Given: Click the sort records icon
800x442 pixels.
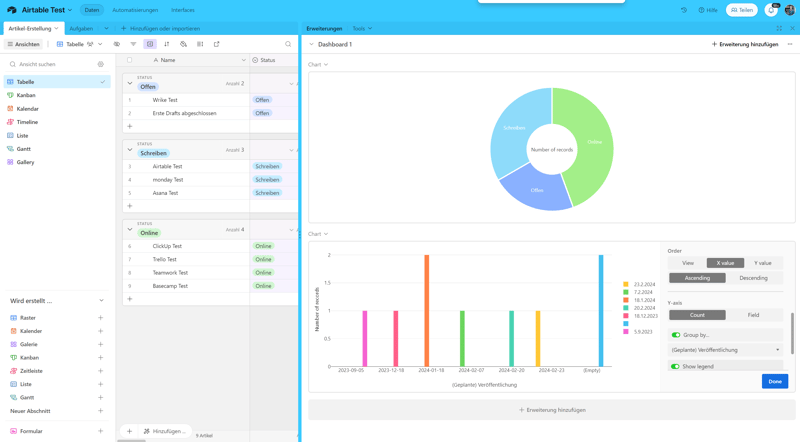Looking at the screenshot, I should (x=166, y=44).
